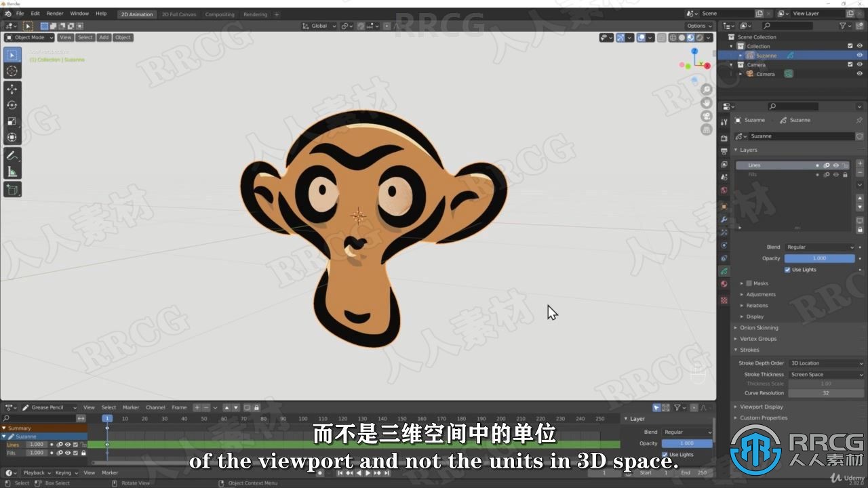Open Global transform orientation dropdown

[319, 26]
